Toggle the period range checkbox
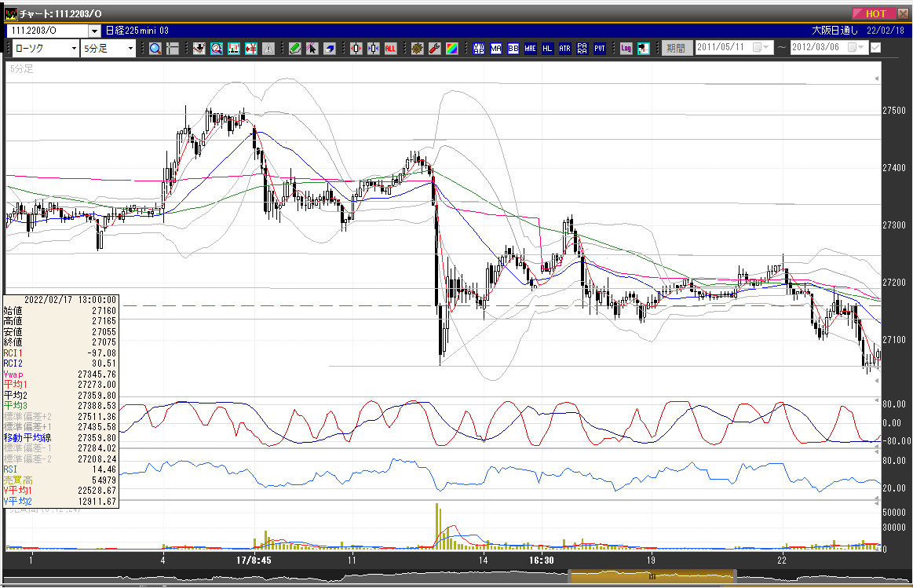The height and width of the screenshot is (588, 913). point(875,48)
